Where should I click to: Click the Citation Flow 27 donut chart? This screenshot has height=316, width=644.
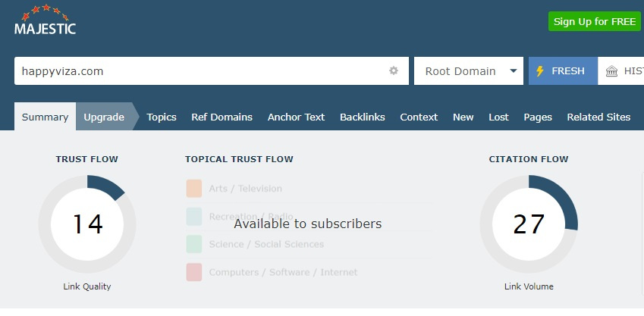pos(529,224)
